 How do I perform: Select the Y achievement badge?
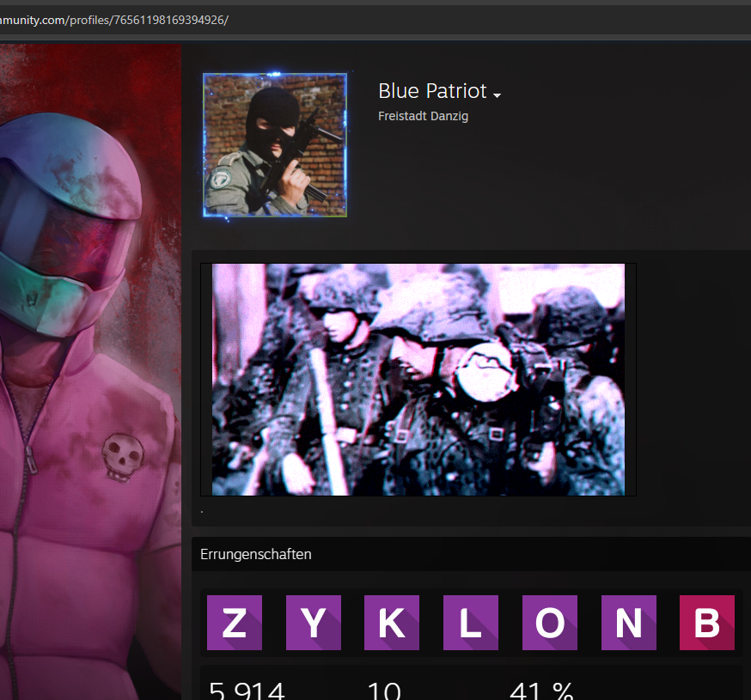(314, 623)
